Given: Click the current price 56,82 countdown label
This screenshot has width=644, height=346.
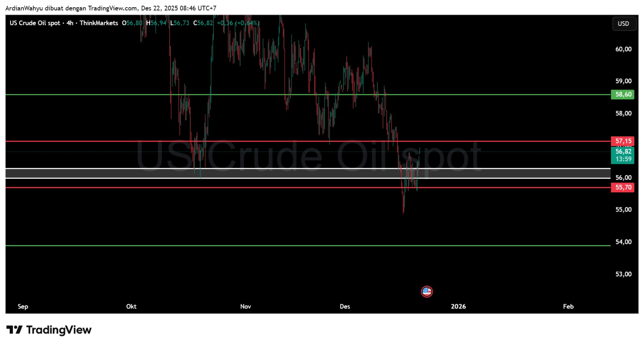Looking at the screenshot, I should click(x=623, y=155).
